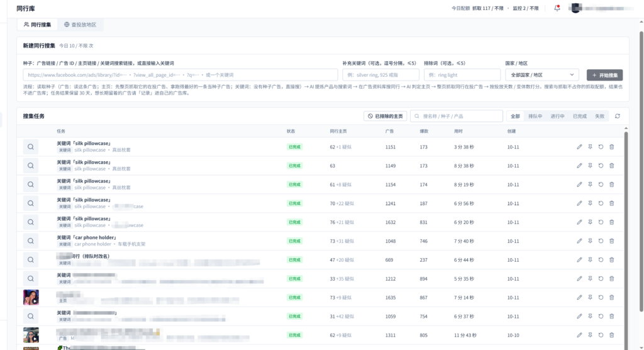
Task: Rerun the task with 1635 ads
Action: click(601, 297)
